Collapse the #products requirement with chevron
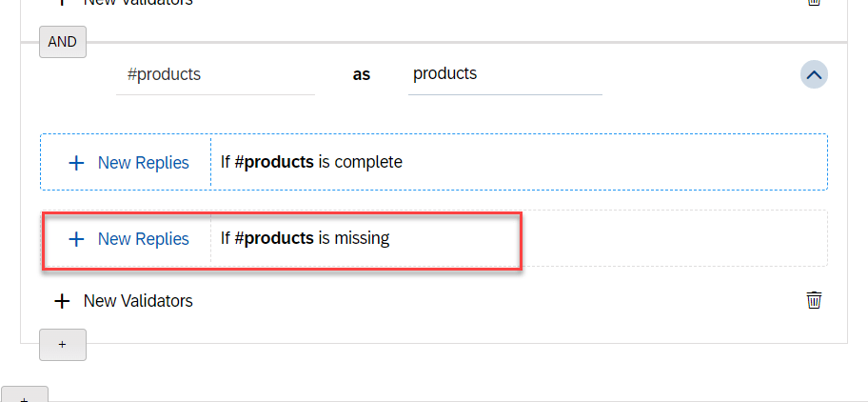The width and height of the screenshot is (868, 402). coord(814,74)
